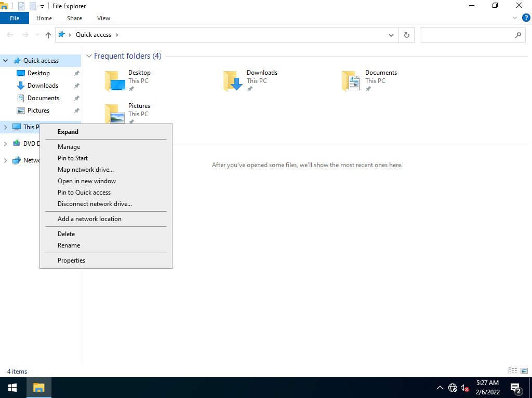
Task: Click the Properties quick access toolbar icon
Action: [21, 6]
